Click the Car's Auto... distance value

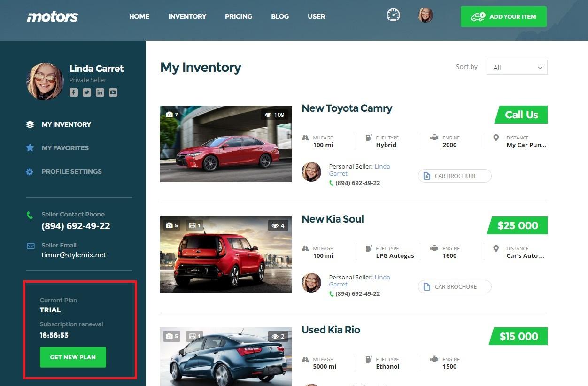point(525,256)
